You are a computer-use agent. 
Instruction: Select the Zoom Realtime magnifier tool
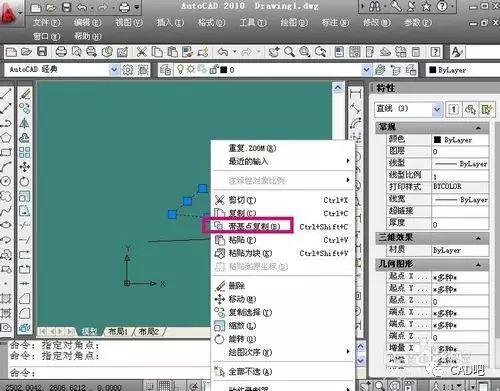tap(289, 52)
